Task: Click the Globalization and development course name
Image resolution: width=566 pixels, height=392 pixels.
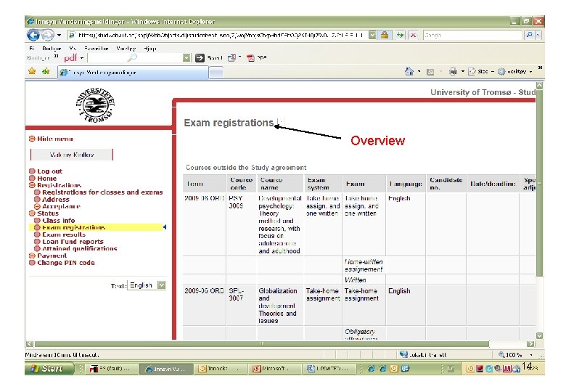Action: pos(278,306)
